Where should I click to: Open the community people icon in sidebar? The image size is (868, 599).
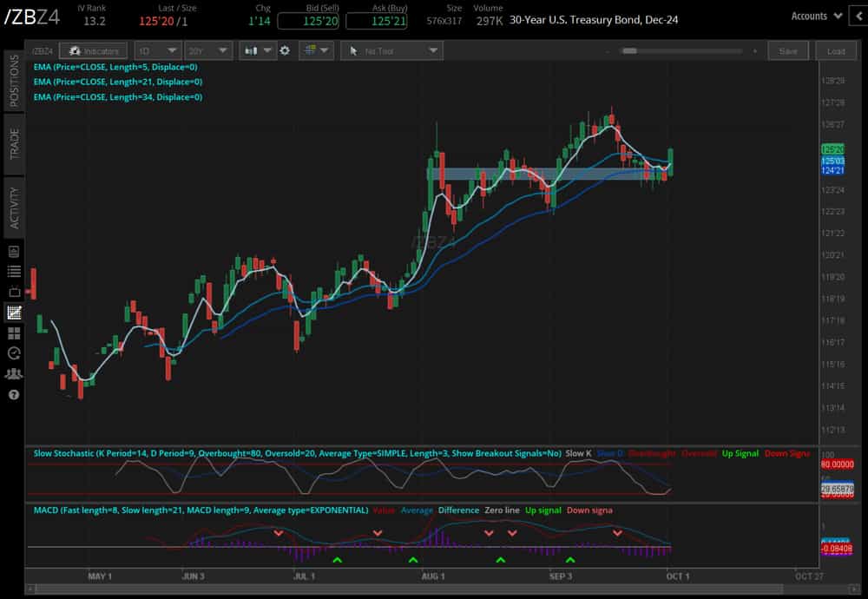coord(13,373)
